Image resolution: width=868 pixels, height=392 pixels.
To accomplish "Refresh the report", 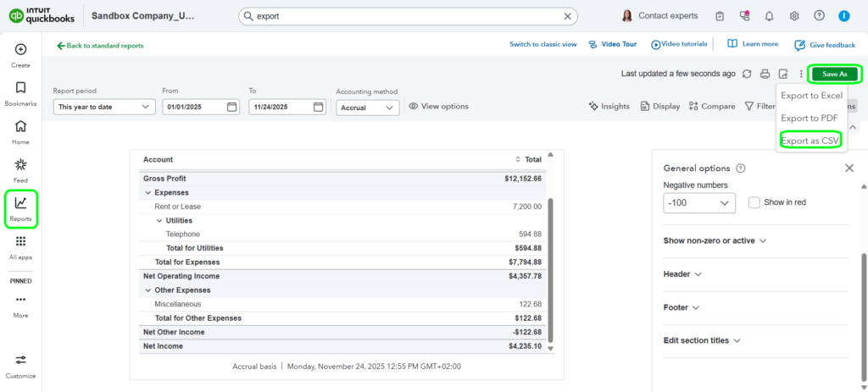I will [747, 74].
